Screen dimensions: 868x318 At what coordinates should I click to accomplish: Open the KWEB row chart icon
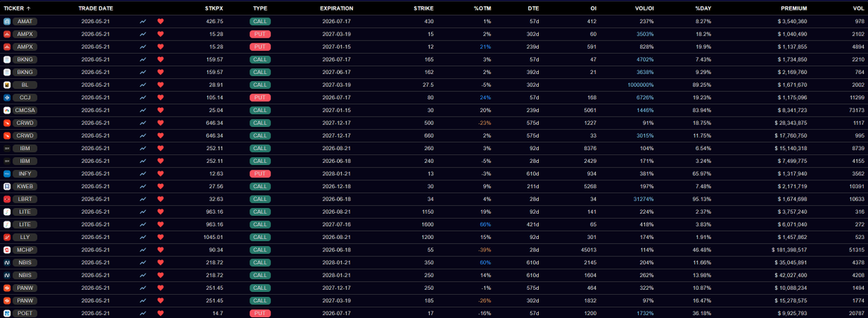click(143, 186)
